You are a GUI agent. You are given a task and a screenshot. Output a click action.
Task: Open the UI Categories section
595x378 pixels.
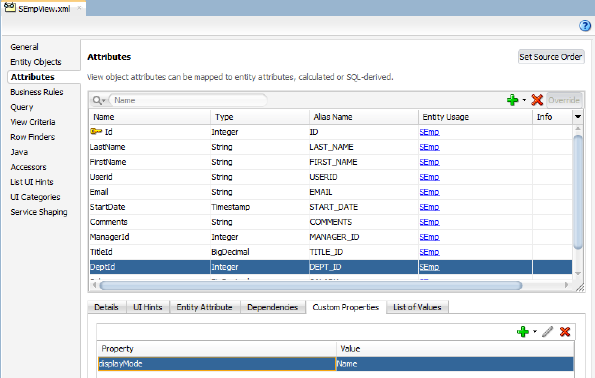coord(35,197)
